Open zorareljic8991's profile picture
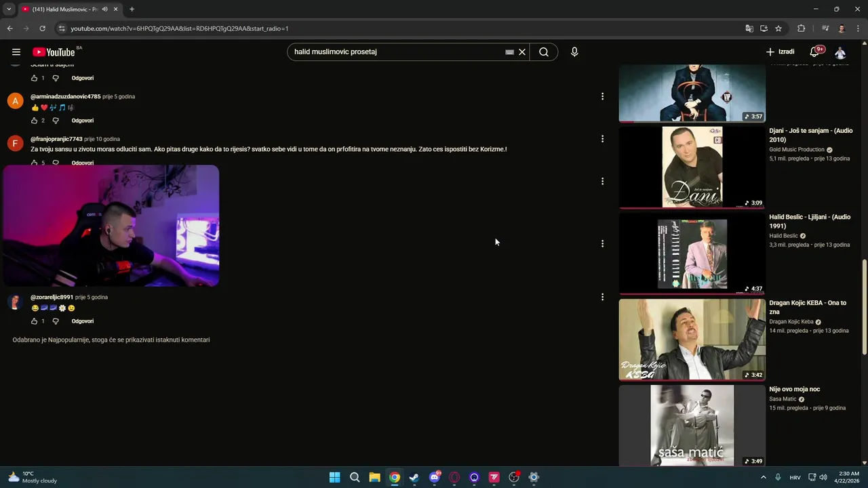Screen dimensions: 868x488 [x=15, y=302]
